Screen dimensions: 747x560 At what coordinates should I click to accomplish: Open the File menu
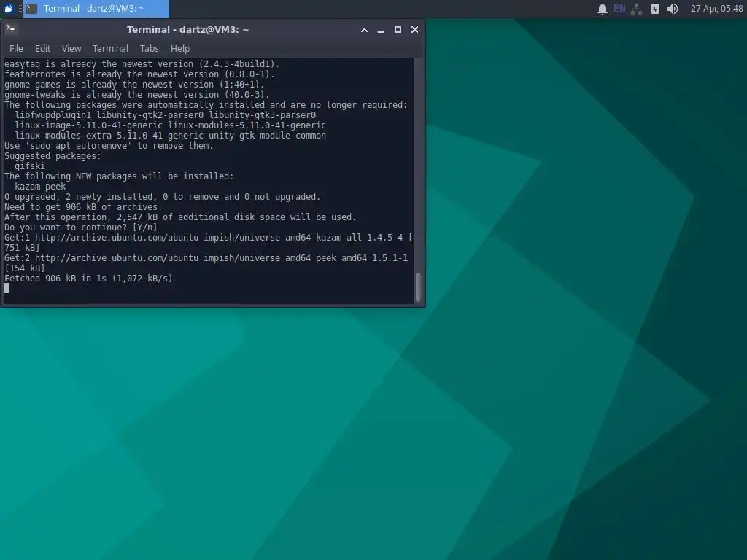pos(16,49)
